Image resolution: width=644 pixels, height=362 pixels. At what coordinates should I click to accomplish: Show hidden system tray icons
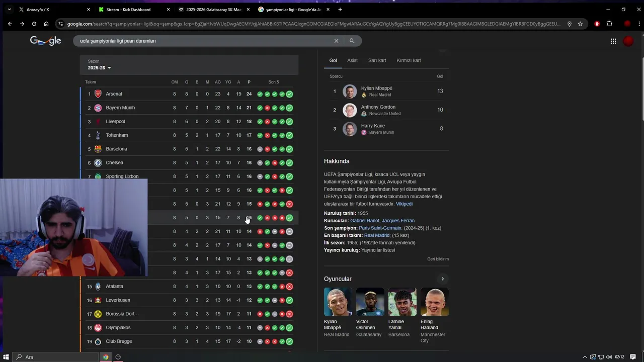(585, 357)
